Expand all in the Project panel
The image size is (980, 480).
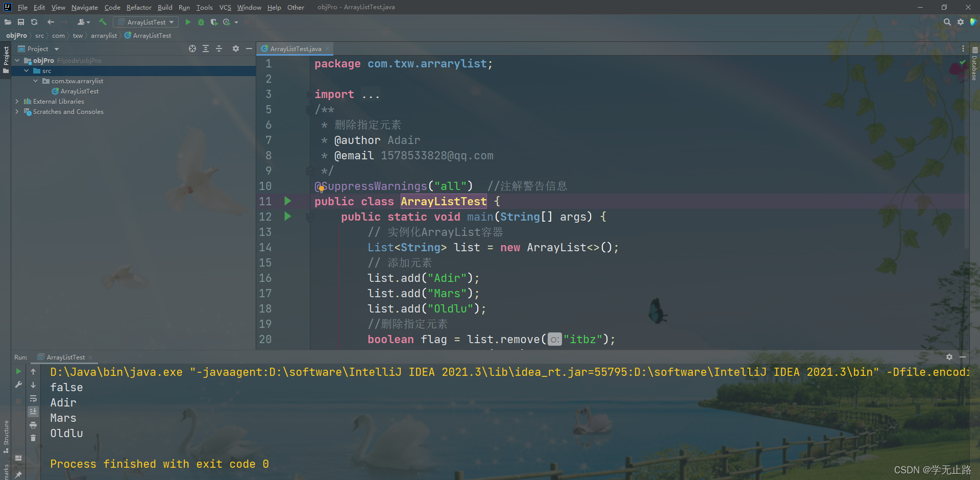[x=206, y=49]
